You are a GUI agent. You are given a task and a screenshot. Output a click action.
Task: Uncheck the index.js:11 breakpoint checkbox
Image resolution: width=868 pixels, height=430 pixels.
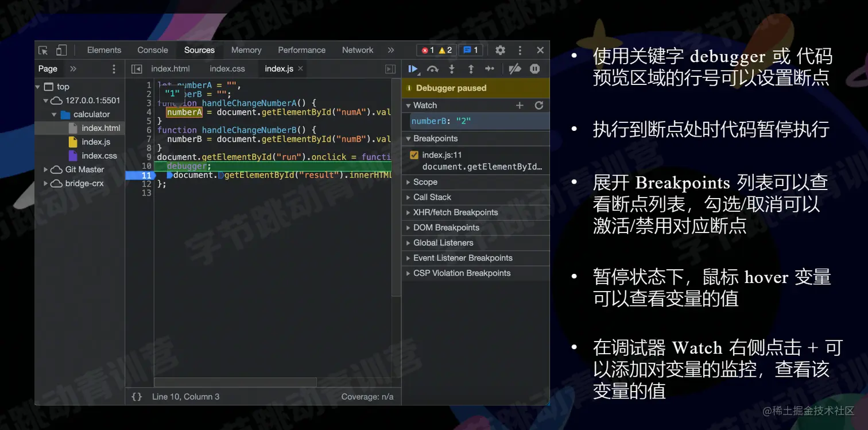[414, 155]
